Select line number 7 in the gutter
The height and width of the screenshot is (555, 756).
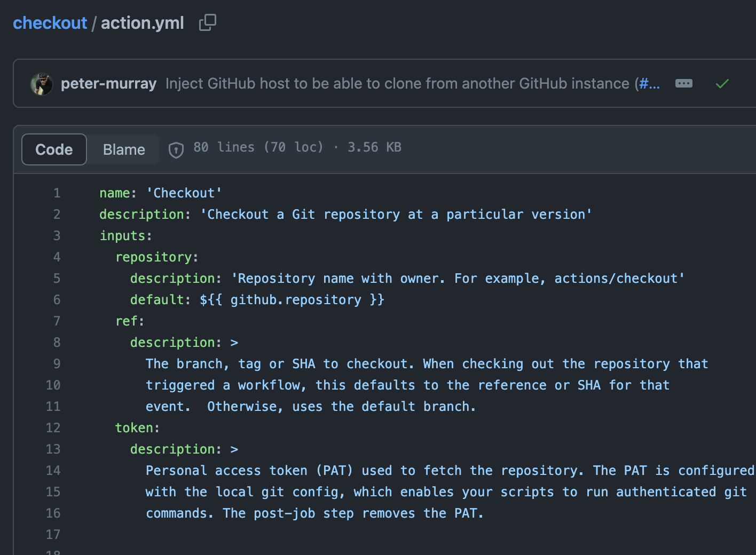click(57, 321)
